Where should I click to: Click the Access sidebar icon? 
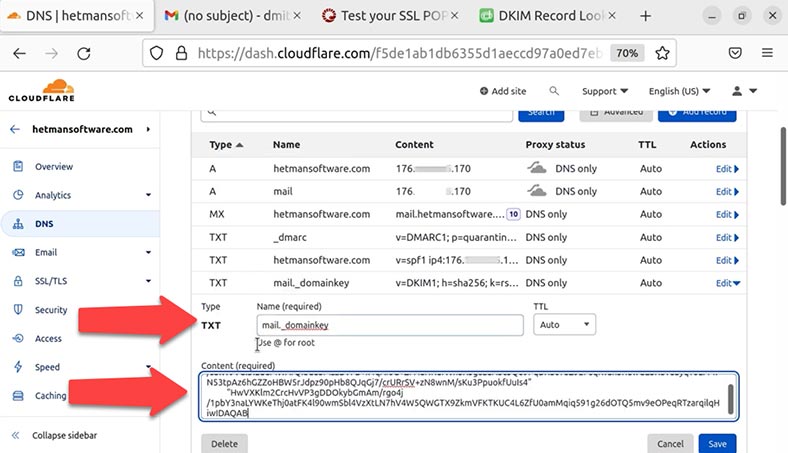click(18, 338)
